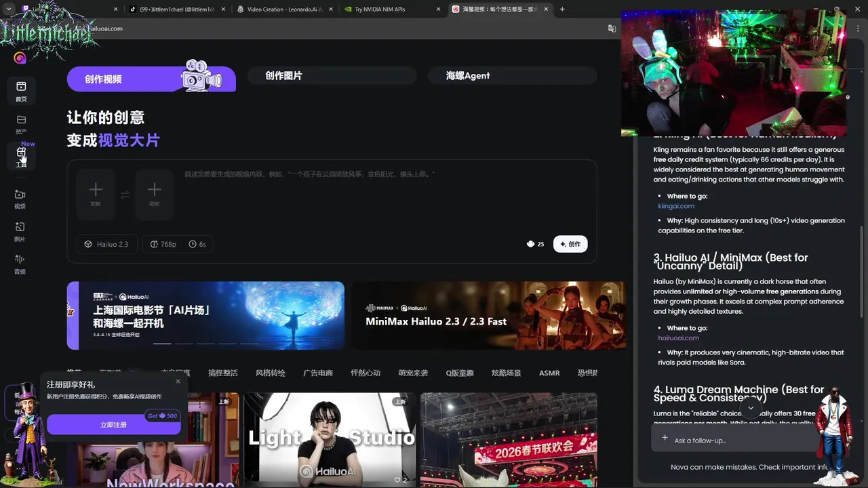Select the 广告电商 category

coord(318,373)
